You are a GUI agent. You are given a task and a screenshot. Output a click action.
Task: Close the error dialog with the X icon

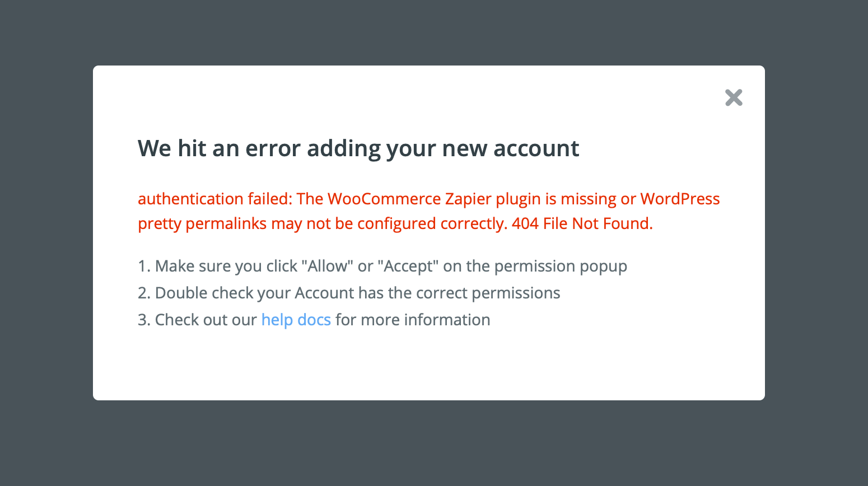coord(734,97)
